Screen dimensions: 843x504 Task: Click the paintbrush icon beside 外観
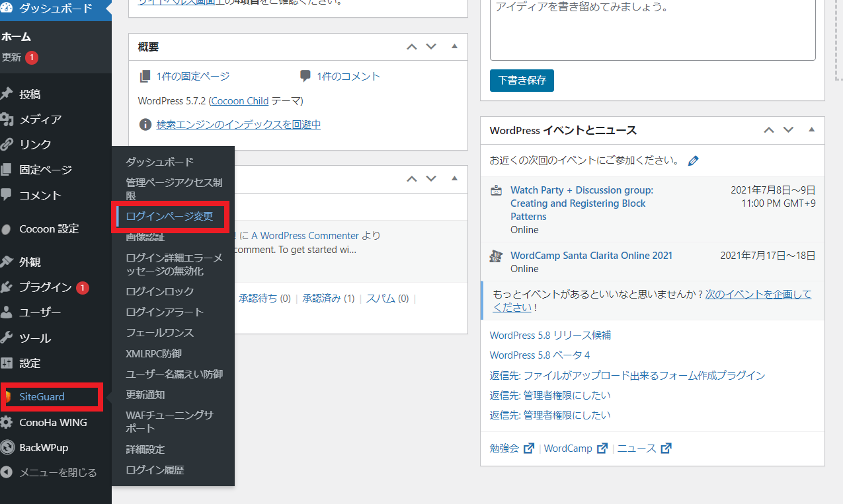[7, 262]
